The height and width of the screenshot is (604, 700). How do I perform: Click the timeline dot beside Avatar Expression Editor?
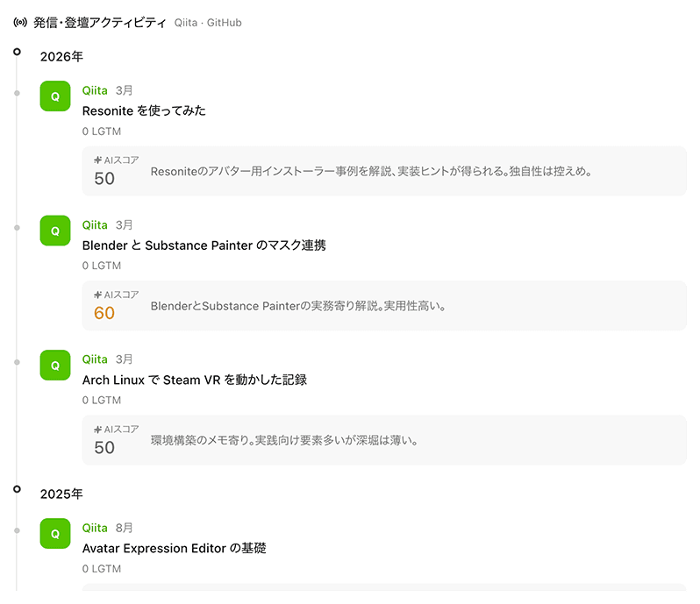[17, 531]
